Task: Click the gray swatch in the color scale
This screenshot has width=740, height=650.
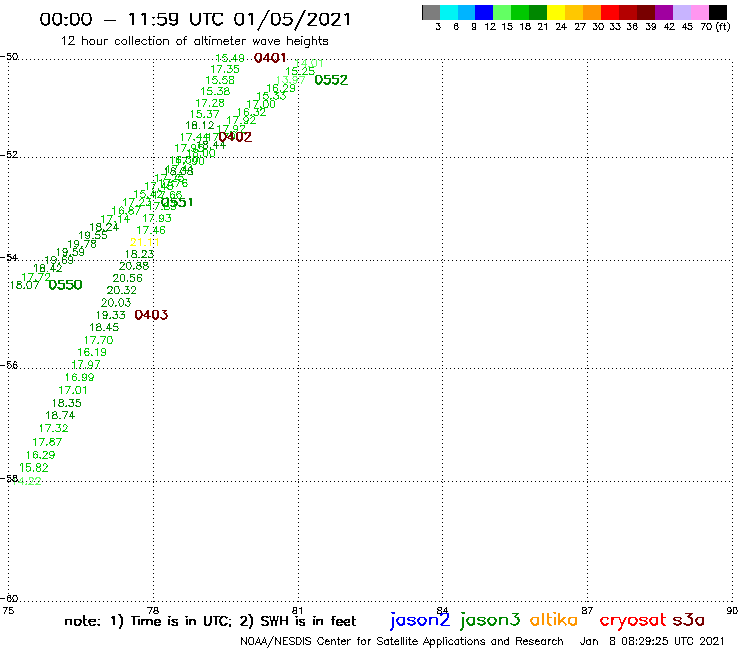Action: click(x=431, y=12)
